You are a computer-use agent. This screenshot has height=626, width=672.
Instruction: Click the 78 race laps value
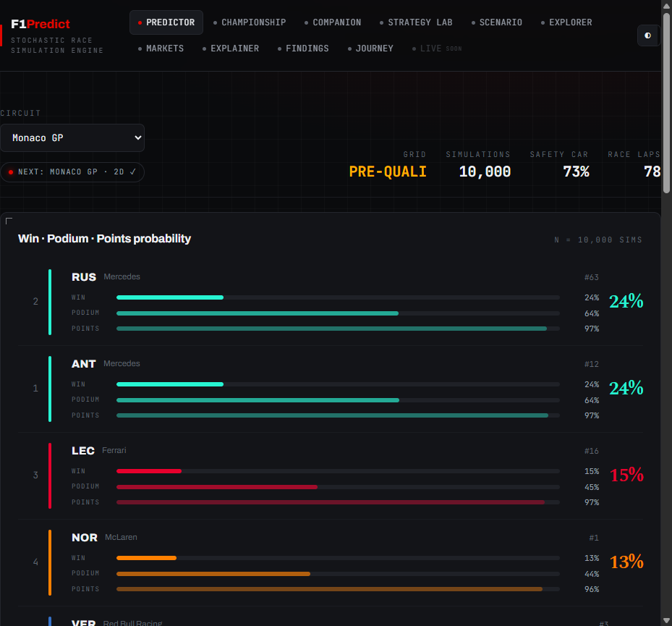tap(652, 172)
